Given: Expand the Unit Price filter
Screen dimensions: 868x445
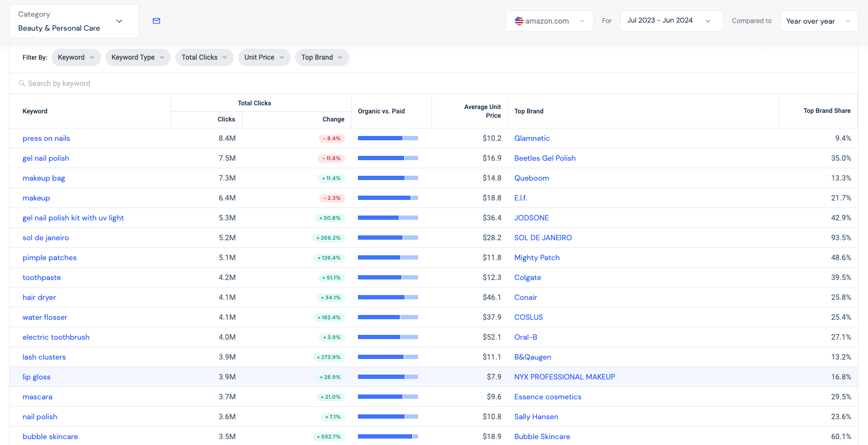Looking at the screenshot, I should pyautogui.click(x=264, y=58).
